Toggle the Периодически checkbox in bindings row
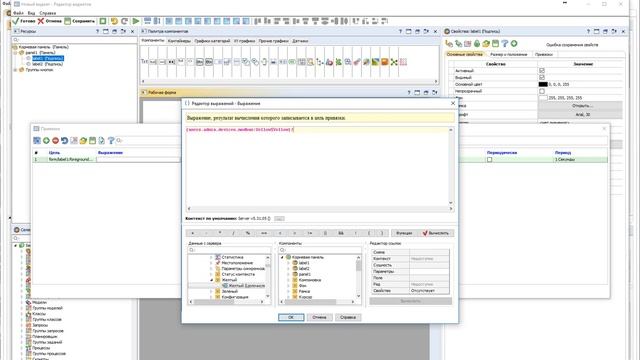The width and height of the screenshot is (640, 360). coord(489,160)
